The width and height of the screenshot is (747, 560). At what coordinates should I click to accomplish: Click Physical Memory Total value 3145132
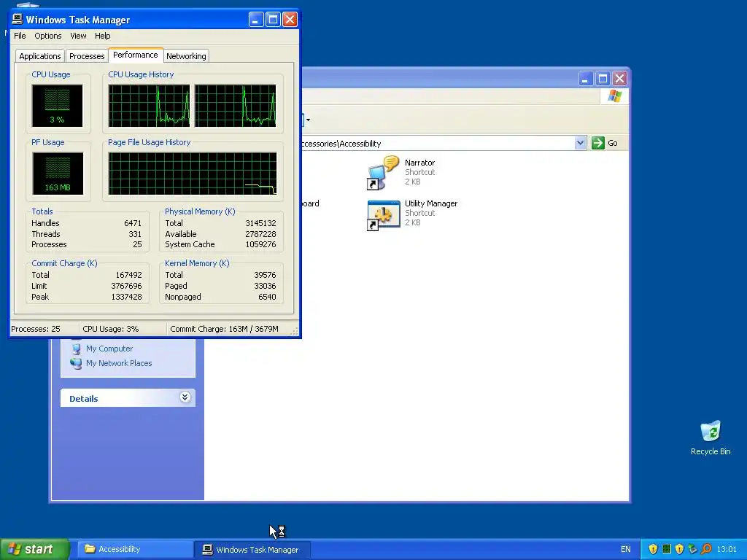tap(260, 223)
